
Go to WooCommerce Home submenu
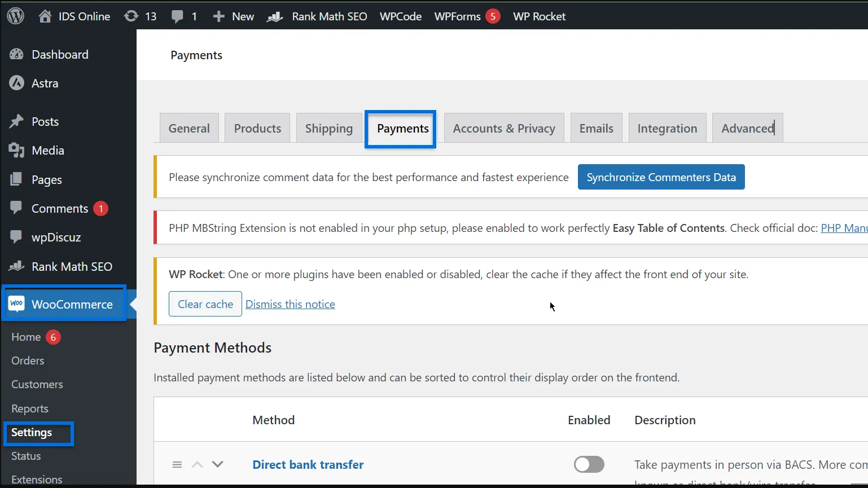click(x=26, y=337)
